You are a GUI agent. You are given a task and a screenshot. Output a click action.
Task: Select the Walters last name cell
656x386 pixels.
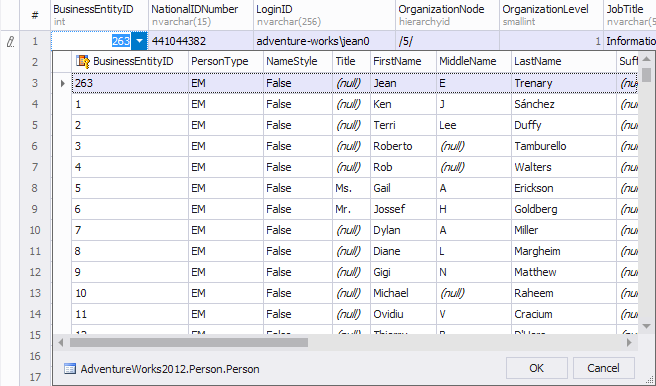click(564, 167)
